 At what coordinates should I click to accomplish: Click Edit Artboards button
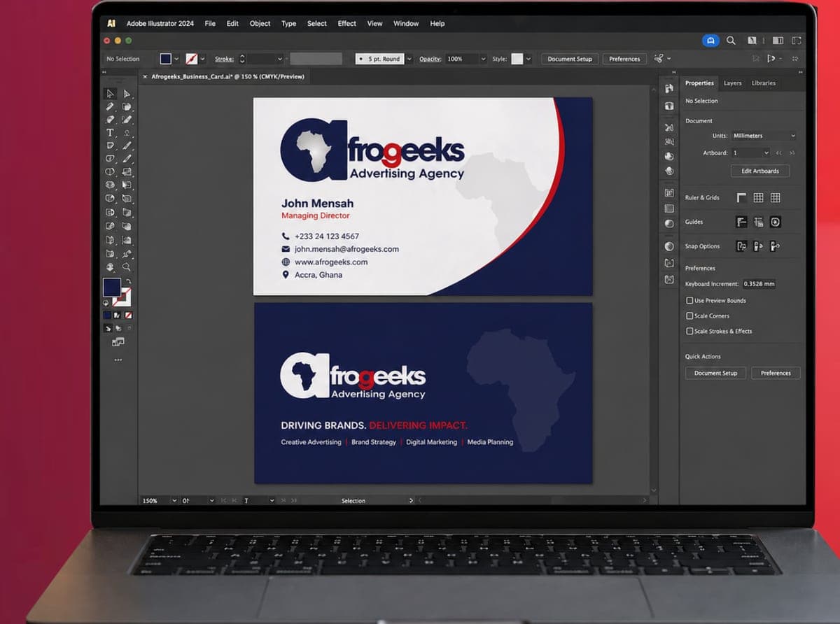click(760, 171)
